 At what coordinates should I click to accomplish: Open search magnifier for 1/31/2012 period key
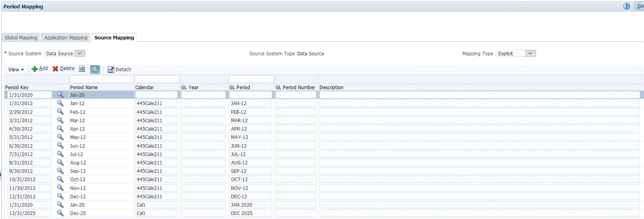pos(60,103)
